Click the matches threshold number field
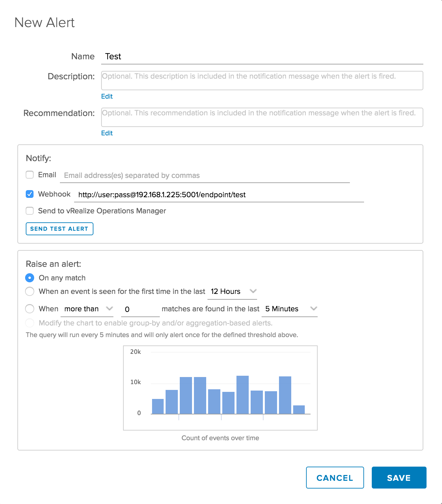This screenshot has height=504, width=442. click(140, 309)
